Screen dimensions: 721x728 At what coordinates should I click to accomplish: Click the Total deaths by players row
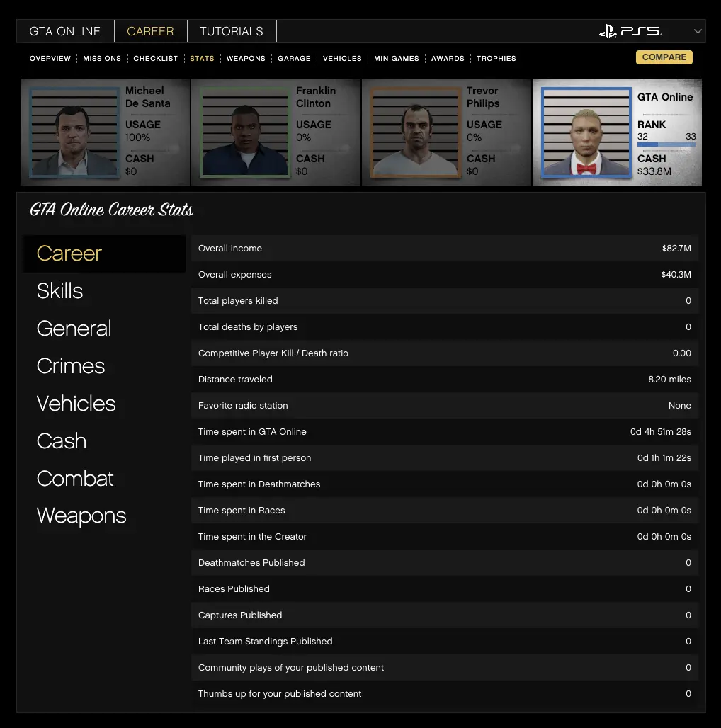[444, 327]
